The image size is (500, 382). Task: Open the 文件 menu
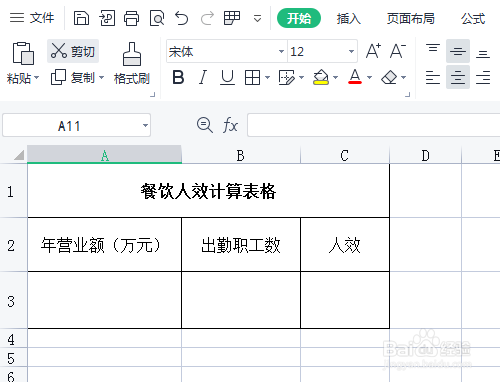tap(32, 18)
